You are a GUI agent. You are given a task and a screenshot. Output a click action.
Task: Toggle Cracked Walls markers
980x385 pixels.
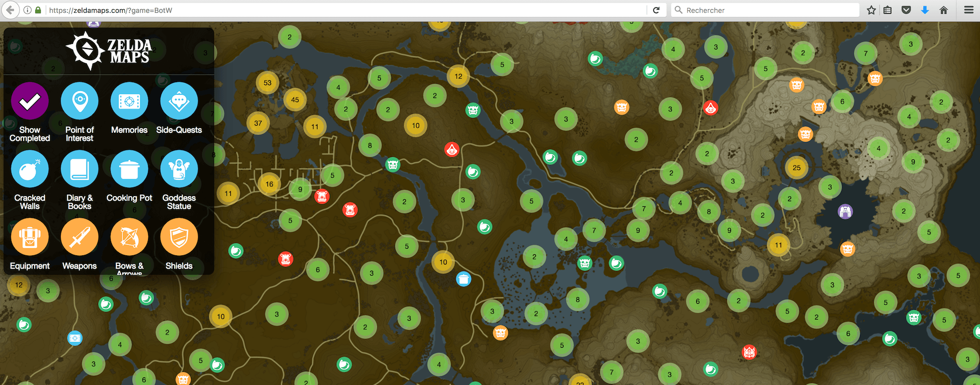click(30, 170)
